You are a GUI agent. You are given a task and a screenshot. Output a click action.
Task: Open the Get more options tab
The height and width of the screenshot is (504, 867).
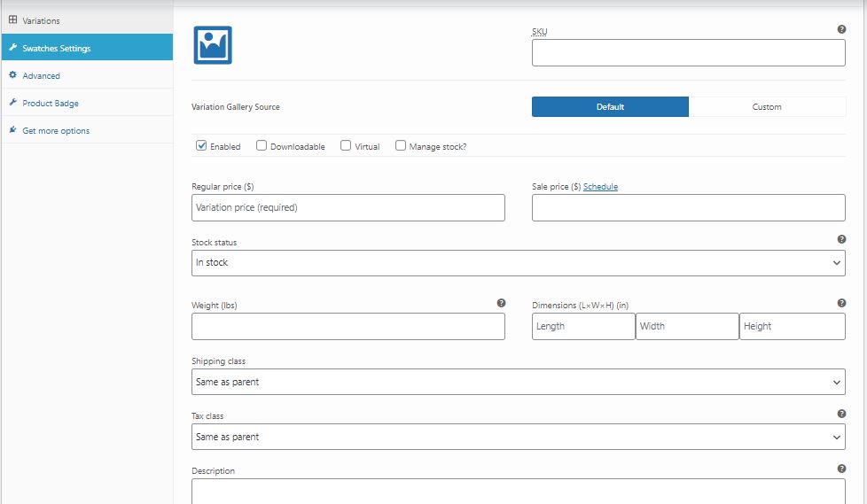pos(87,130)
